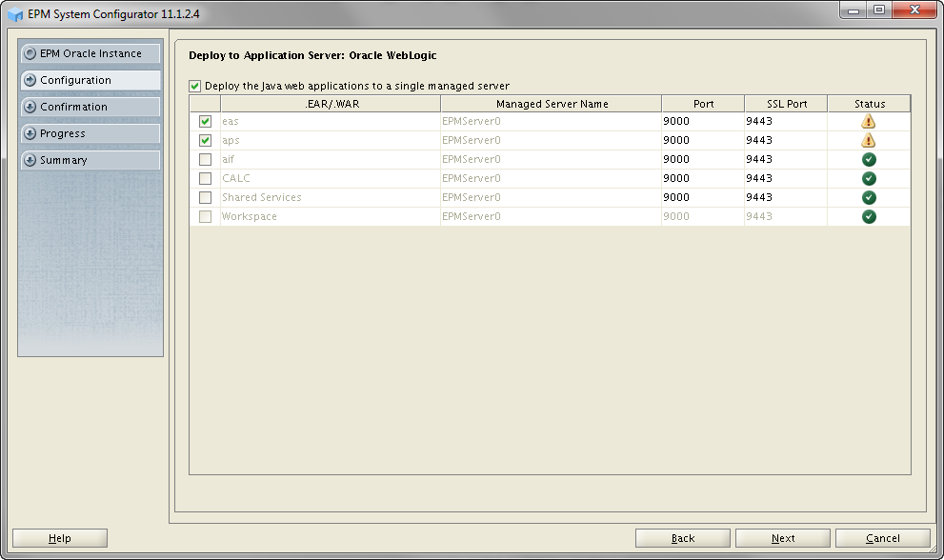Click the 'aif' application name cell

(330, 160)
